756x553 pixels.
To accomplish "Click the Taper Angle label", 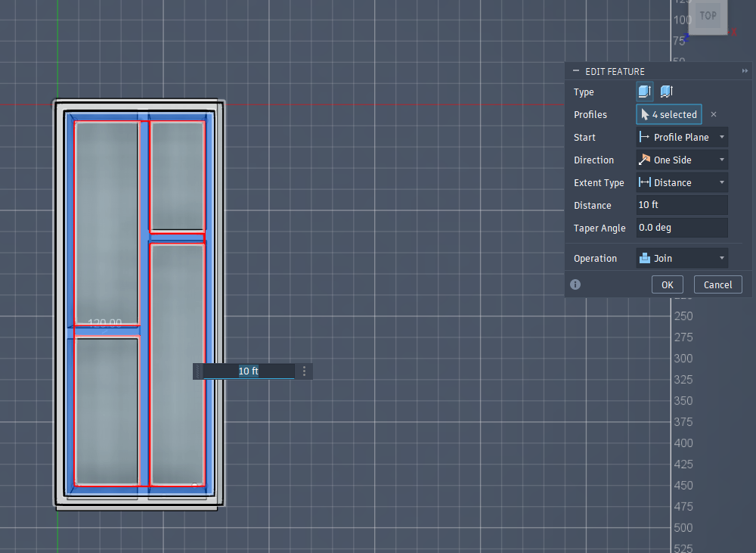I will point(600,228).
